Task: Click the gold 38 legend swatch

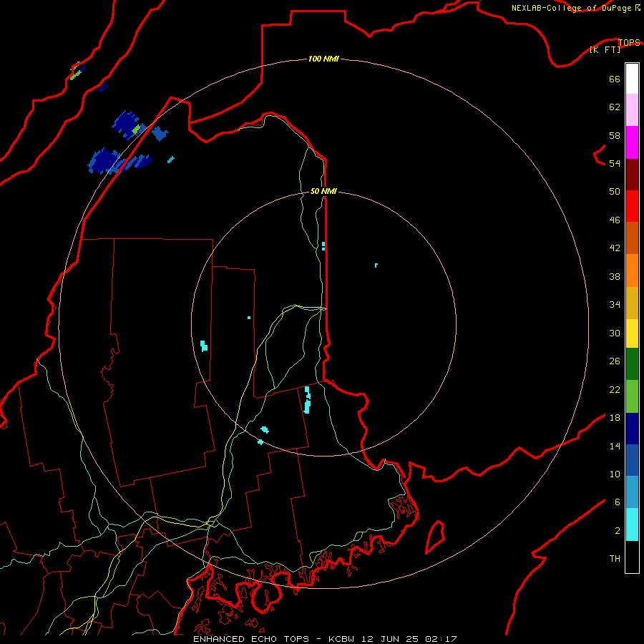Action: 632,303
